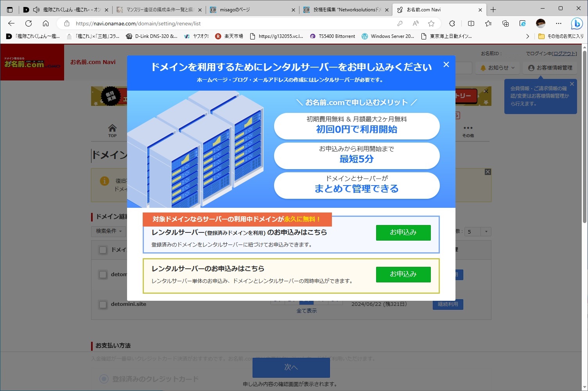Close the info notice box

pos(488,172)
